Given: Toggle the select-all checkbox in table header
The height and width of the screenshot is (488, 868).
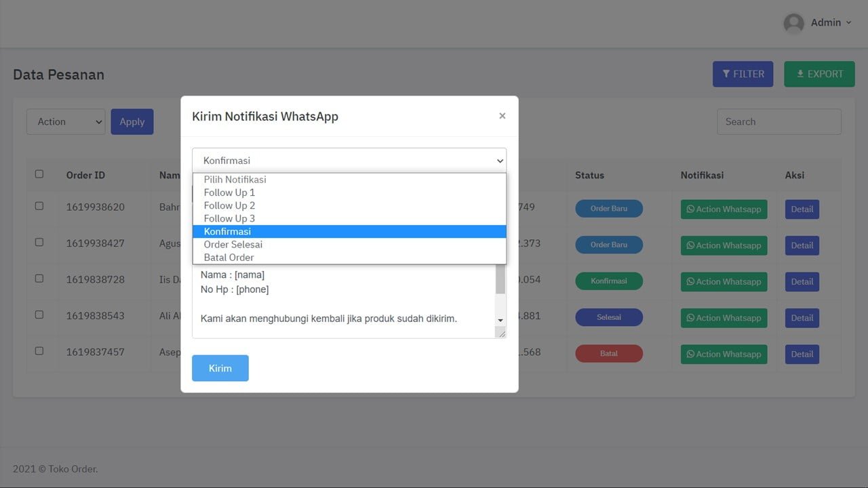Looking at the screenshot, I should [39, 174].
